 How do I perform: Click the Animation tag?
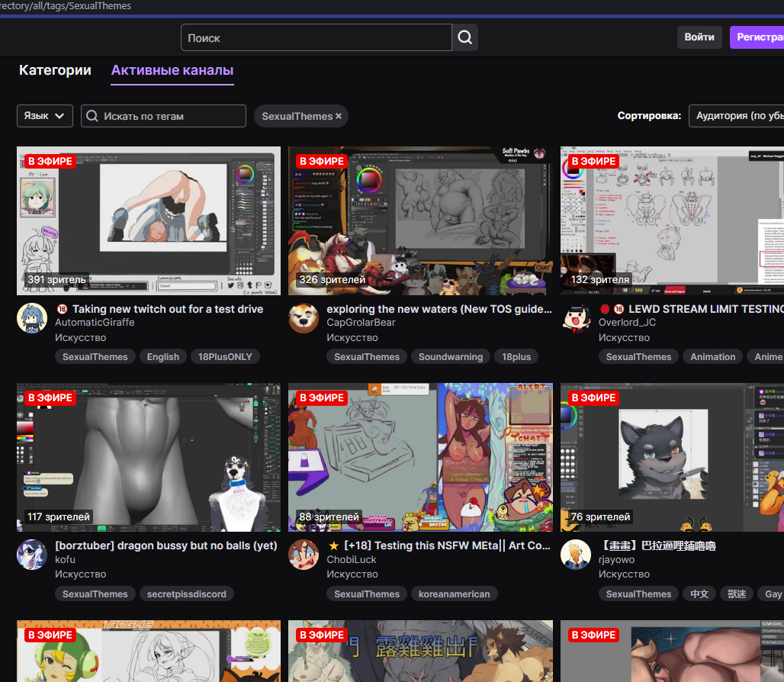point(713,356)
